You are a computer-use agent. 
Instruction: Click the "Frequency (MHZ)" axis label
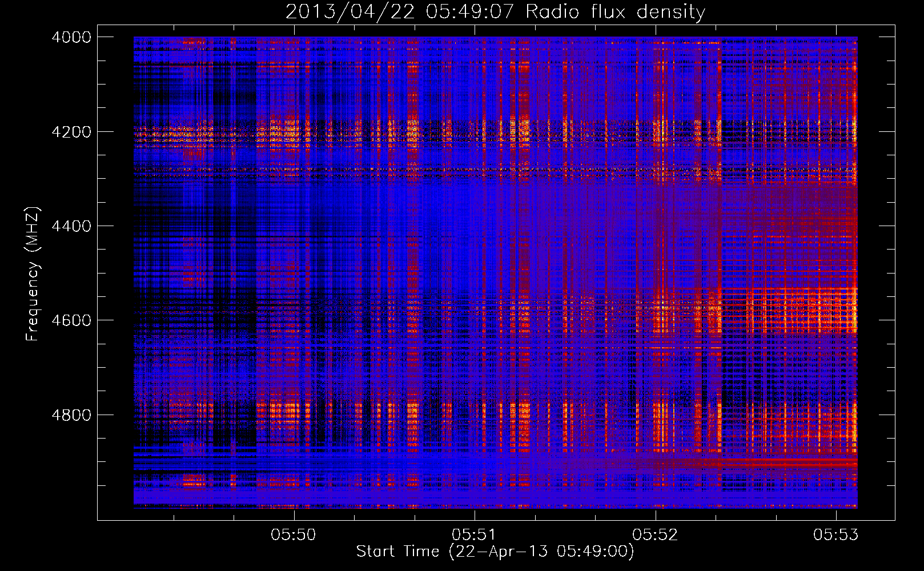point(33,274)
